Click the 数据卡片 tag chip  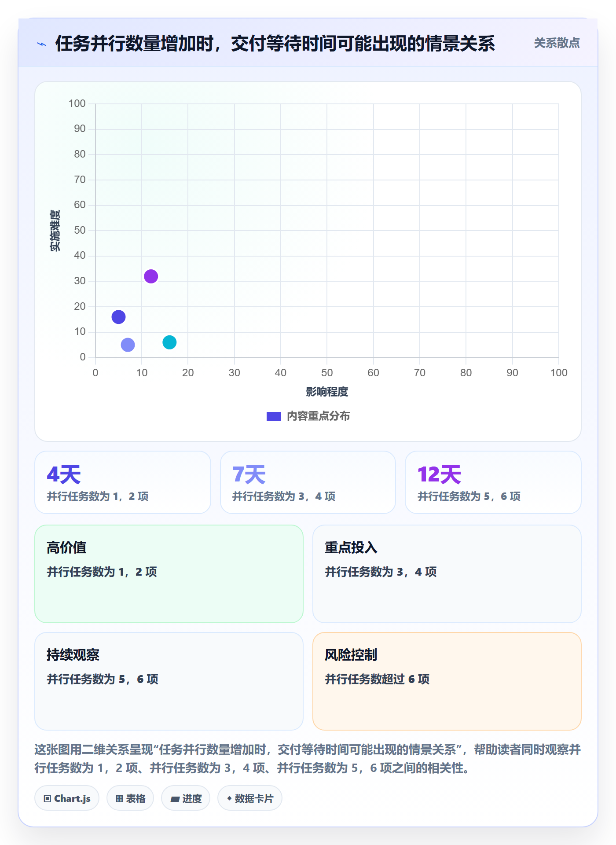[x=250, y=798]
